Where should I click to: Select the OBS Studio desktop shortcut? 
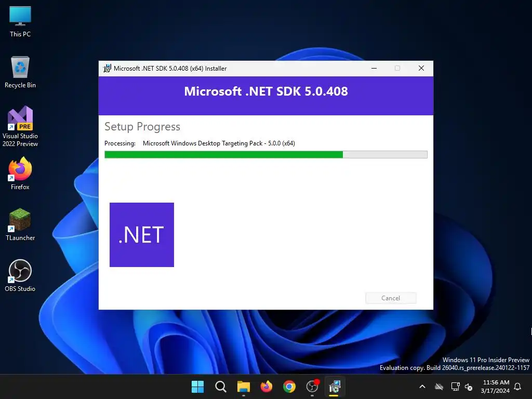20,275
